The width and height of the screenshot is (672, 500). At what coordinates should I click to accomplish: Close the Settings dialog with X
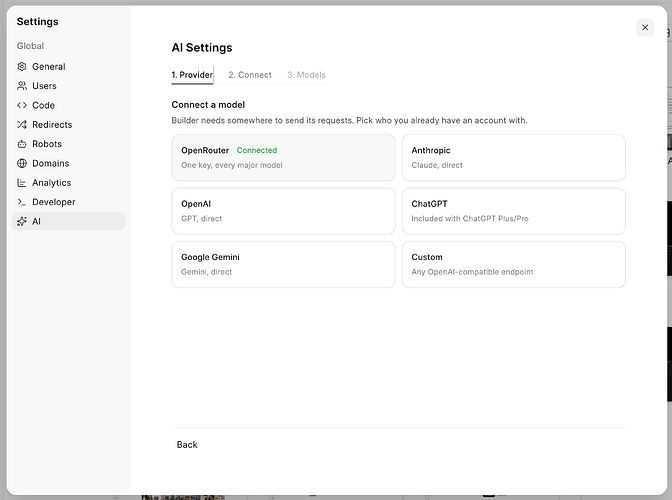(x=645, y=27)
